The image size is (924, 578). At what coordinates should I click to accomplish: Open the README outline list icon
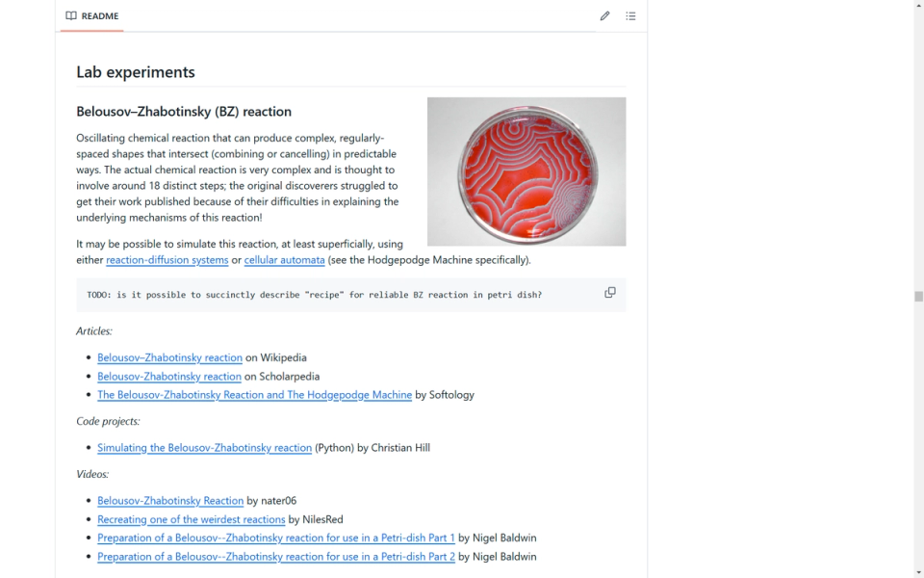tap(630, 16)
